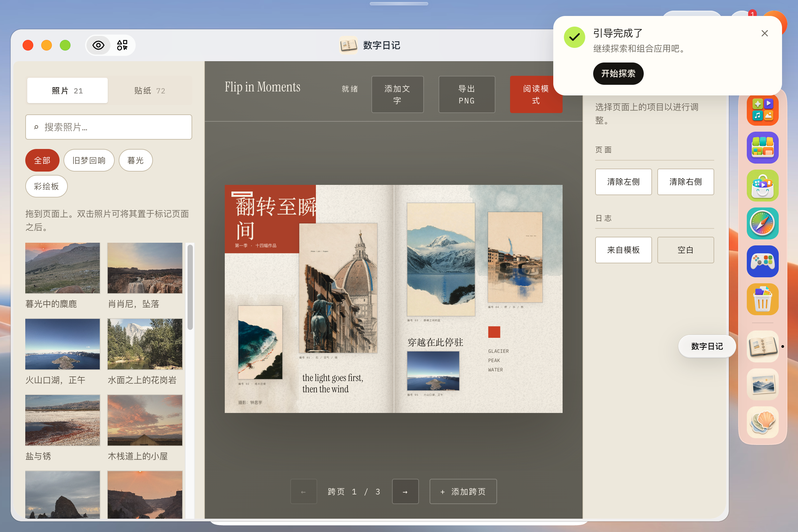The image size is (798, 532).
Task: Click the 搜索照片 search field
Action: coord(109,127)
